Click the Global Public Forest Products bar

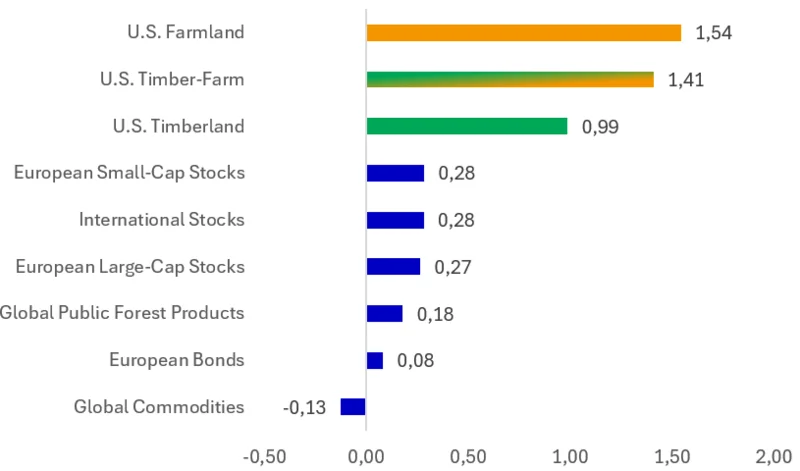click(x=384, y=313)
